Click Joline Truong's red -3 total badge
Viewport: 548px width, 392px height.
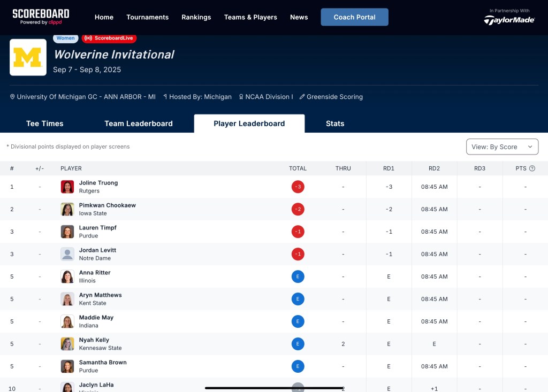pos(298,187)
